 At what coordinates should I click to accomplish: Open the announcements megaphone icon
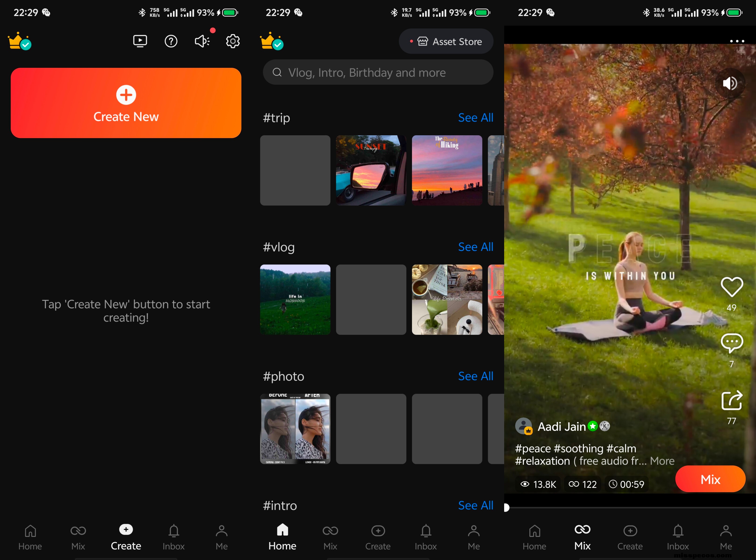click(x=202, y=41)
